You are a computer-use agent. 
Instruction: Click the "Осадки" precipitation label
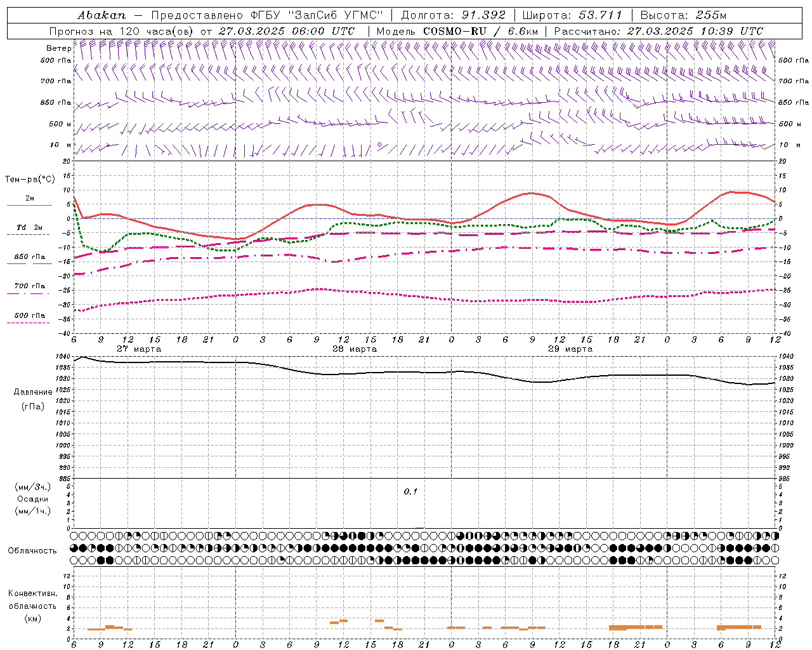(33, 499)
